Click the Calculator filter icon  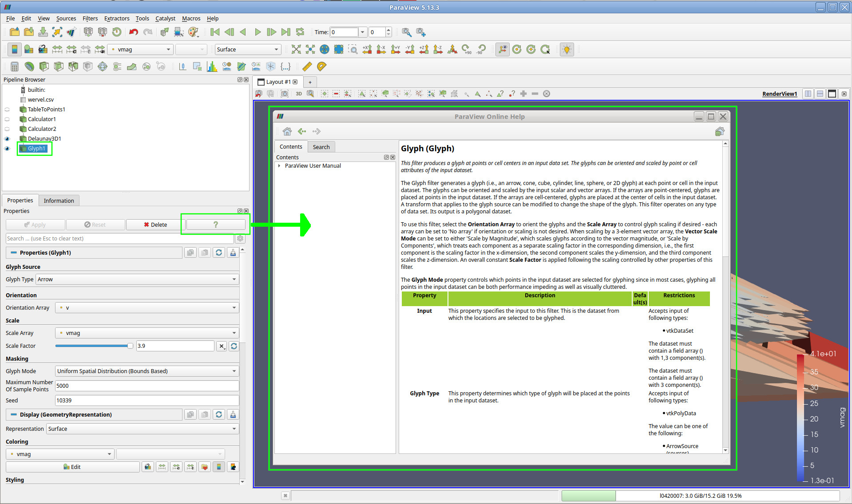point(15,67)
